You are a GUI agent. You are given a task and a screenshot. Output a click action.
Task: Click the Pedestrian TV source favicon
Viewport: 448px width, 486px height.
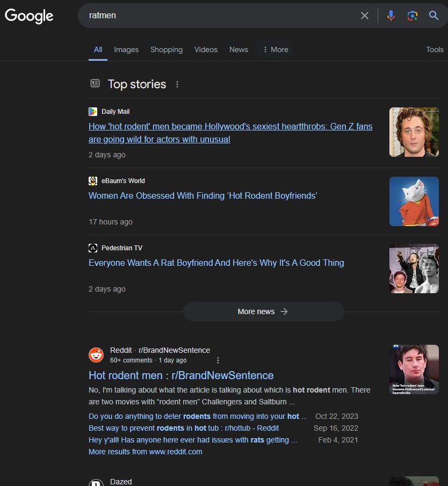tap(93, 248)
